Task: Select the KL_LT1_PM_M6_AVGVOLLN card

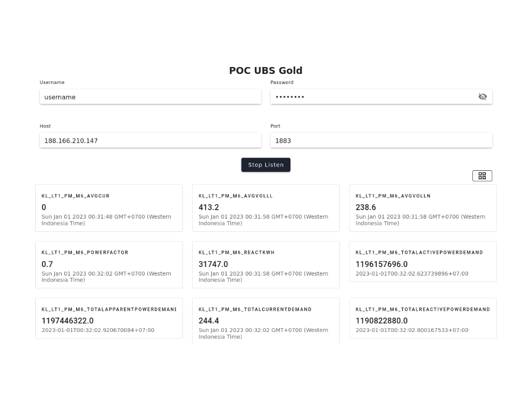Action: [423, 208]
